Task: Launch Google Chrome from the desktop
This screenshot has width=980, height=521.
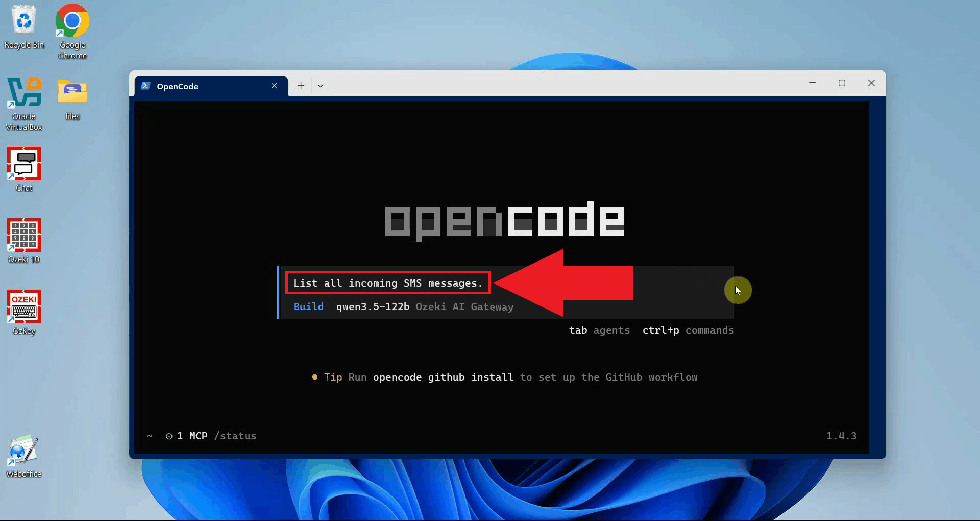Action: 72,32
